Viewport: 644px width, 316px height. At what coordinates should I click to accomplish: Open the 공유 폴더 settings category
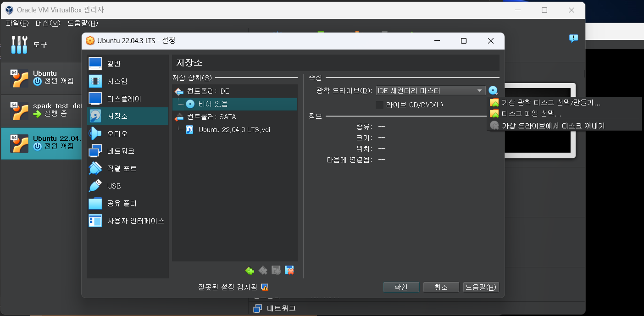pos(128,203)
